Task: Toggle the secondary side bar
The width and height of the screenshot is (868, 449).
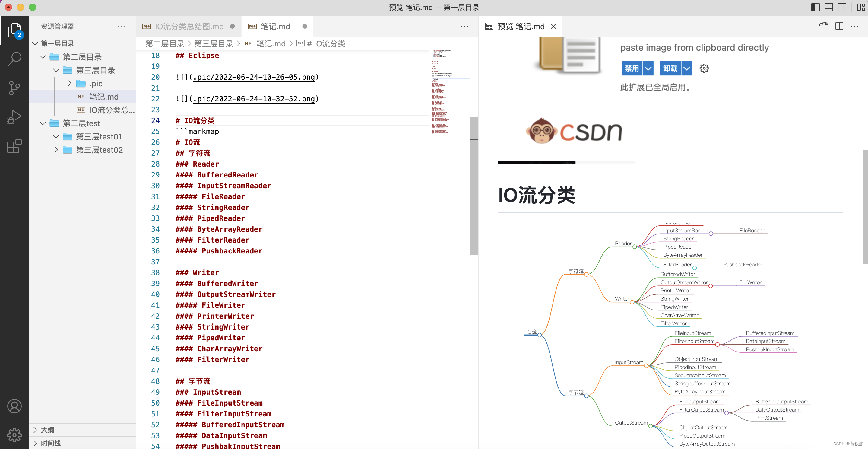Action: pos(842,7)
